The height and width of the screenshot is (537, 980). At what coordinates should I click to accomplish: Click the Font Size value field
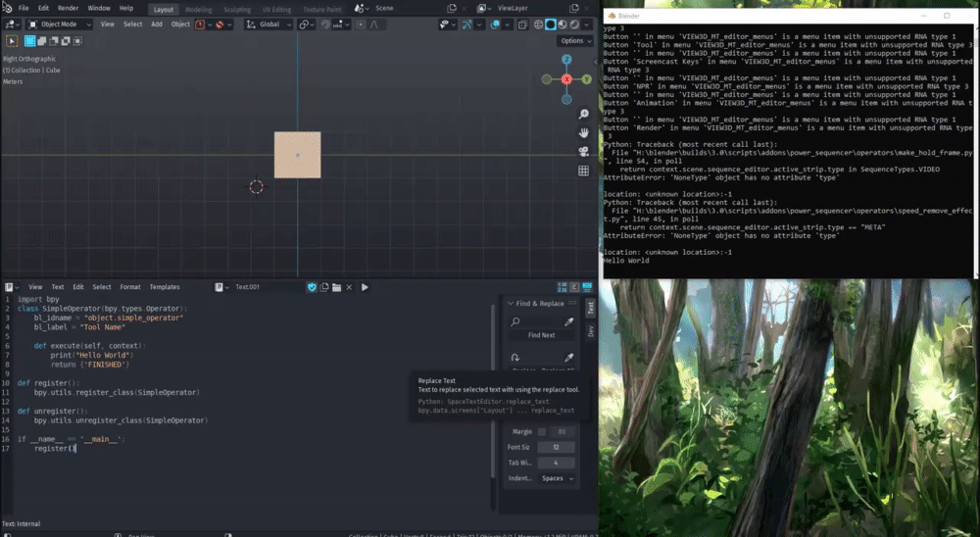coord(557,447)
